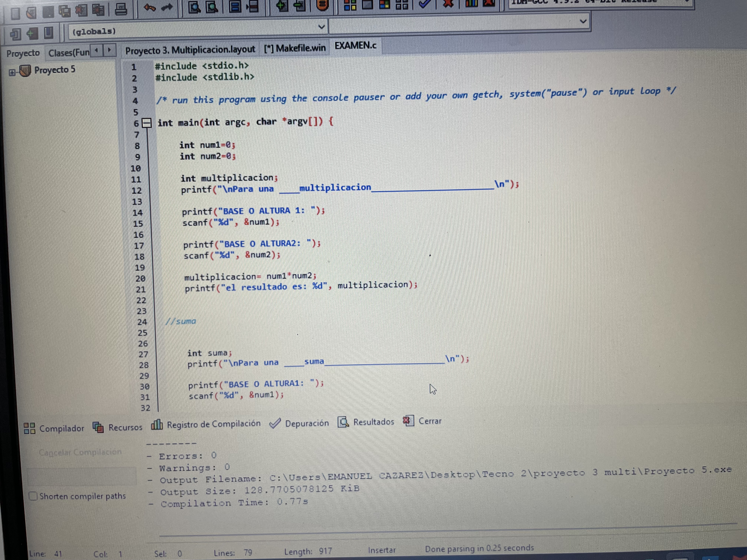Click the Compile four-squares icon
The width and height of the screenshot is (747, 560).
pyautogui.click(x=350, y=5)
